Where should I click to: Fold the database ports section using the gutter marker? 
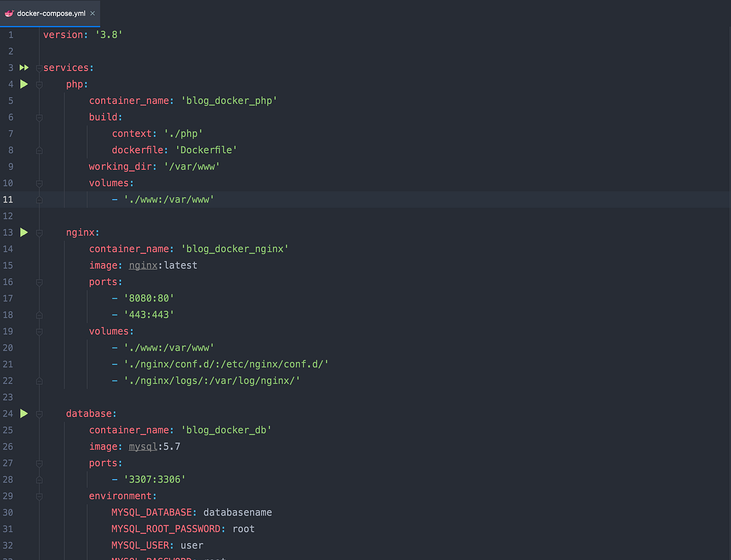(38, 463)
